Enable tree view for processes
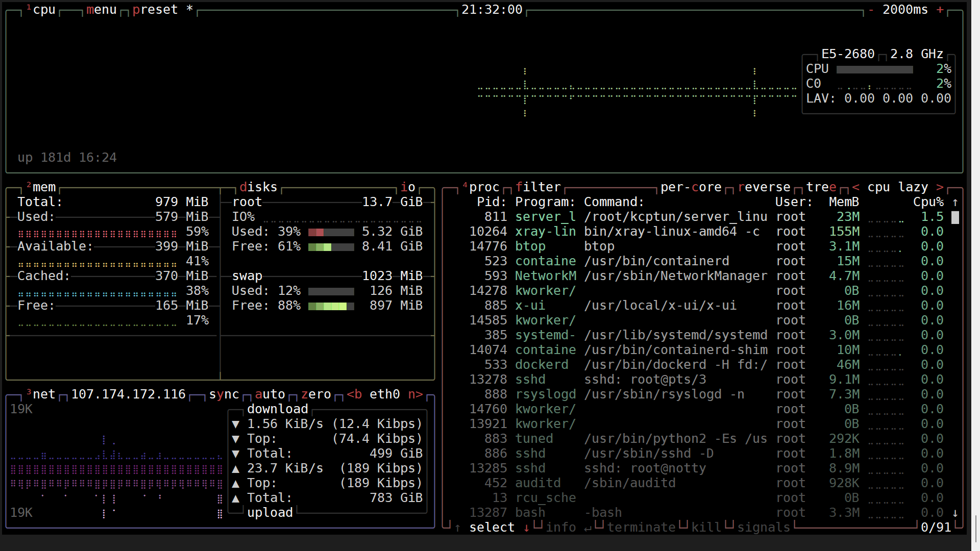Image resolution: width=980 pixels, height=551 pixels. [821, 187]
